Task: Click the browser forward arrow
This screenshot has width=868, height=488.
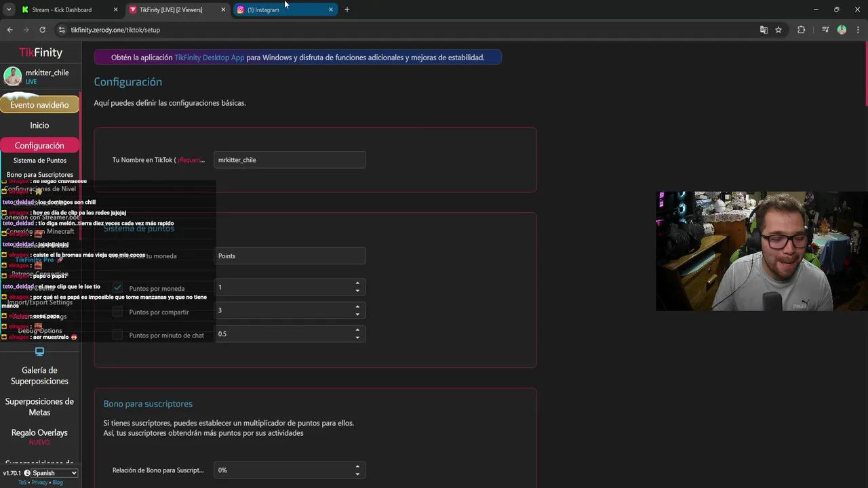Action: [x=26, y=30]
